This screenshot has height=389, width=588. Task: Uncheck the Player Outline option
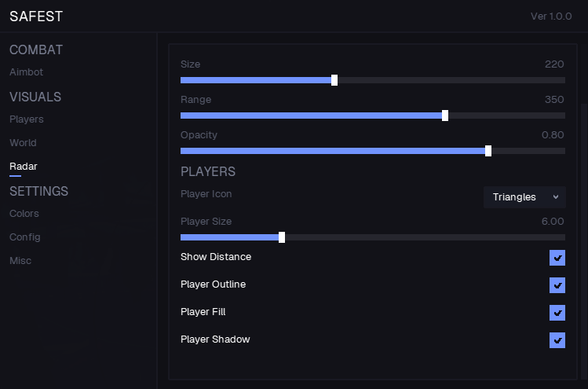point(557,285)
